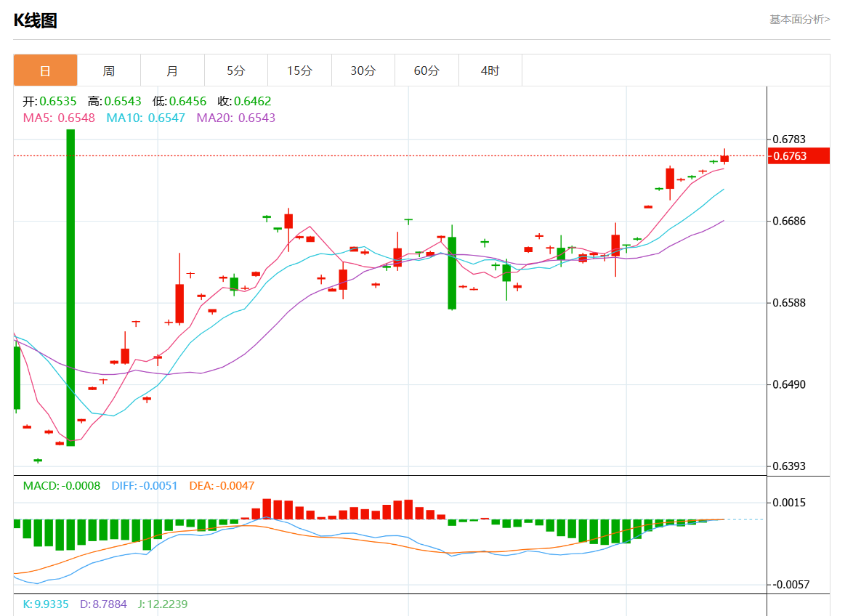Open the 60分 timeframe tab
The height and width of the screenshot is (616, 861).
(x=427, y=70)
